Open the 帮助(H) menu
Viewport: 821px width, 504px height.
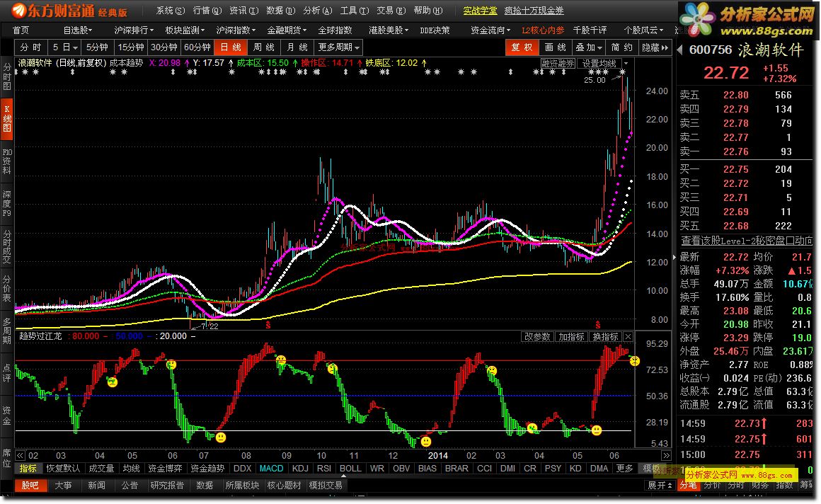pyautogui.click(x=427, y=11)
